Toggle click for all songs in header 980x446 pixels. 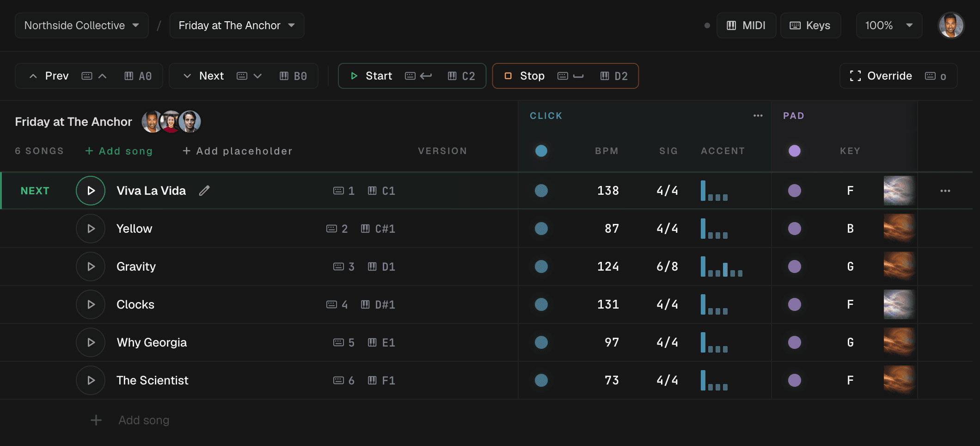coord(541,151)
